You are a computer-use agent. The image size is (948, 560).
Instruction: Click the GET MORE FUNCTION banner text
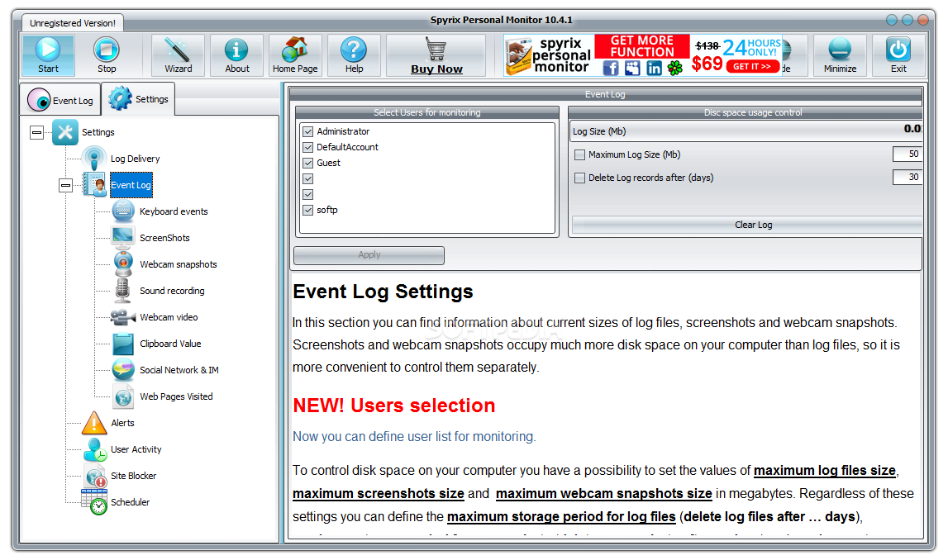(642, 46)
